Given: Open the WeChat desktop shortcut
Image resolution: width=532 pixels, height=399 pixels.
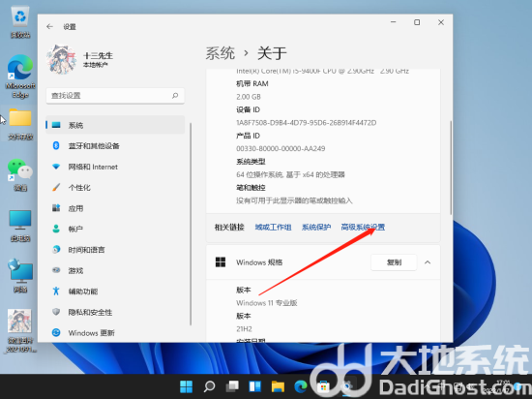Looking at the screenshot, I should click(20, 174).
